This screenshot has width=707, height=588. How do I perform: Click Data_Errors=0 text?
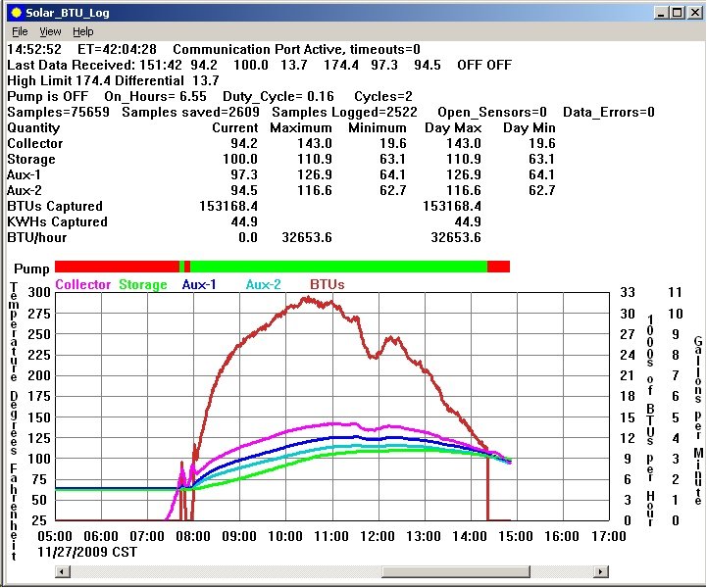click(609, 112)
